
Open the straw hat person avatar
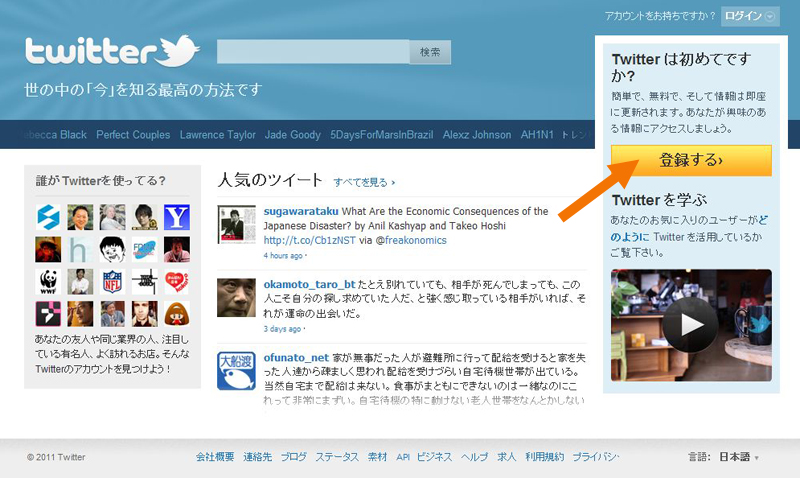point(48,249)
